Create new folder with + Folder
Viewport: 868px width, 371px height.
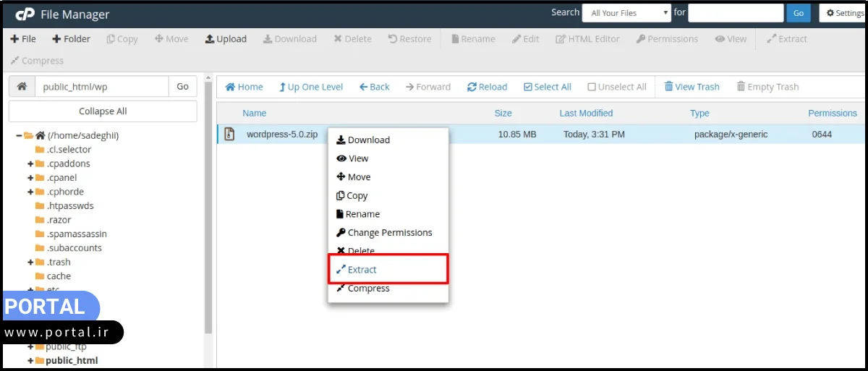pos(71,39)
